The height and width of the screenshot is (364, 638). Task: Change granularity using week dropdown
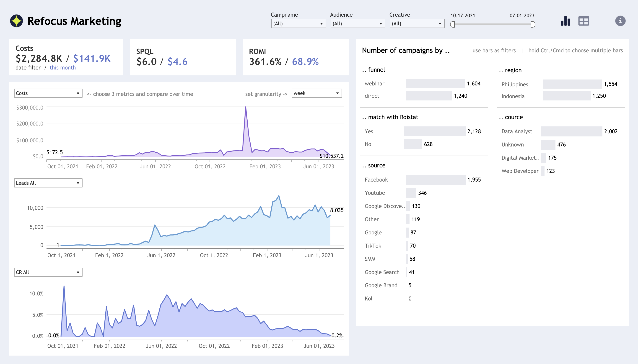tap(316, 93)
